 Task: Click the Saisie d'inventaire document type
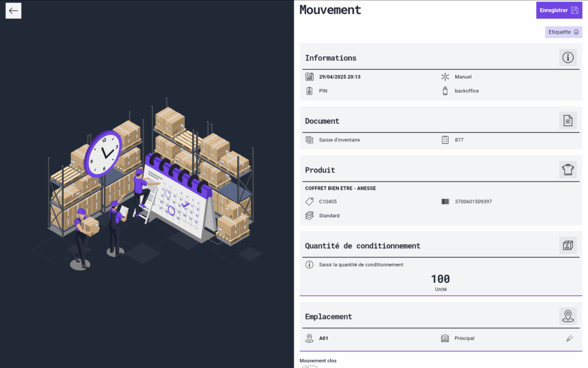339,140
